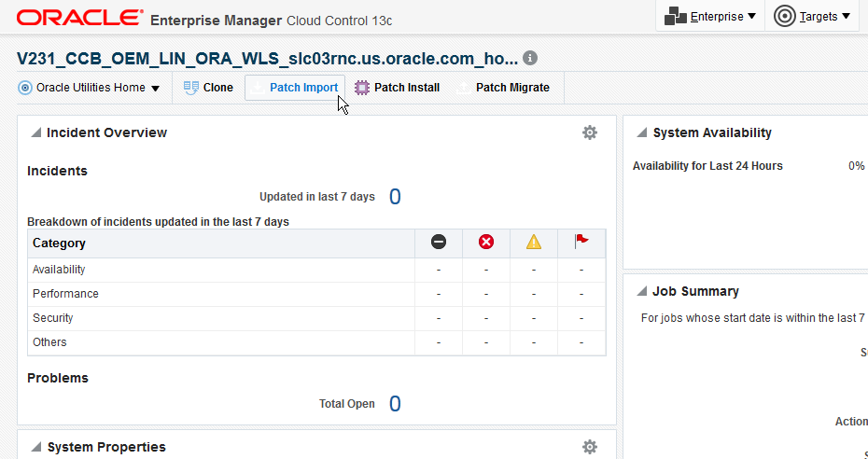Click the Problems heading
The image size is (868, 459).
58,378
